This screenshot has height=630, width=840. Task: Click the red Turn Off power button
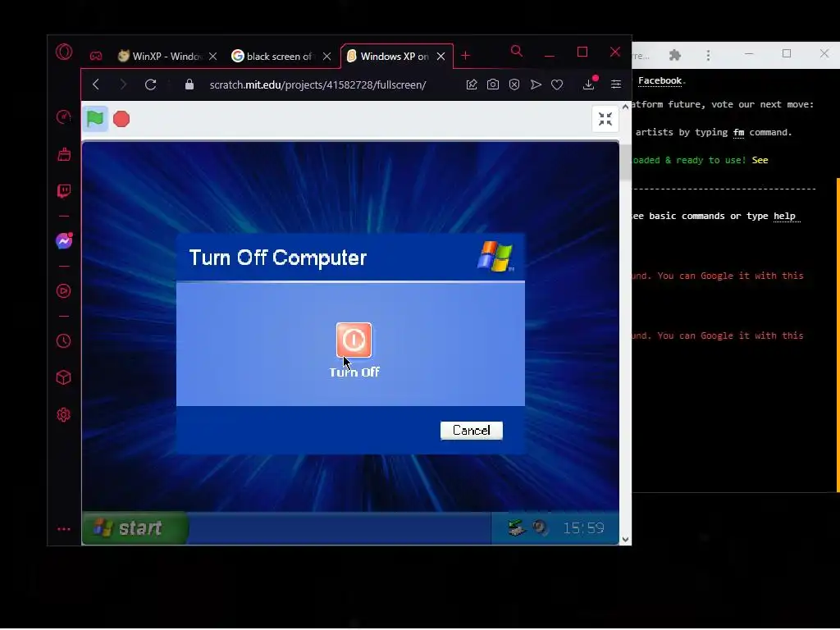click(x=354, y=340)
